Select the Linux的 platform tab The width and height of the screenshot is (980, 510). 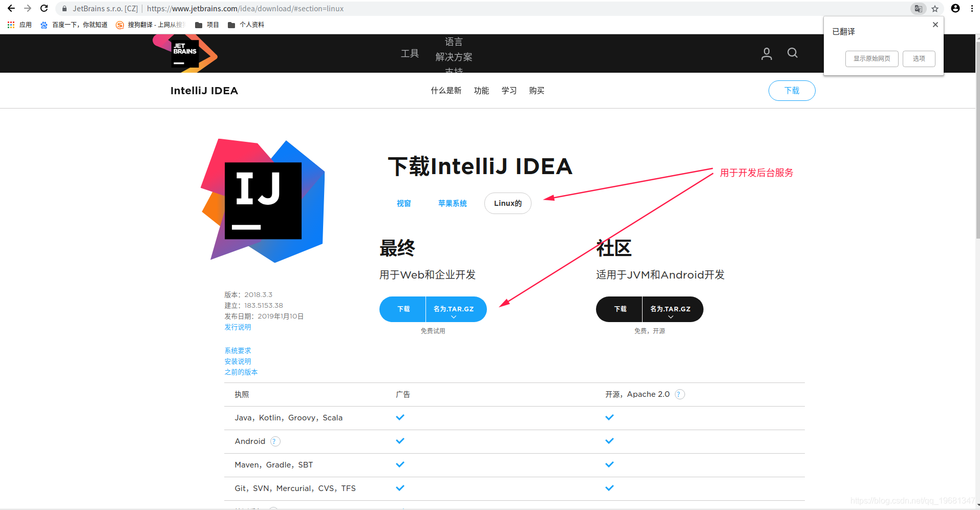point(508,203)
